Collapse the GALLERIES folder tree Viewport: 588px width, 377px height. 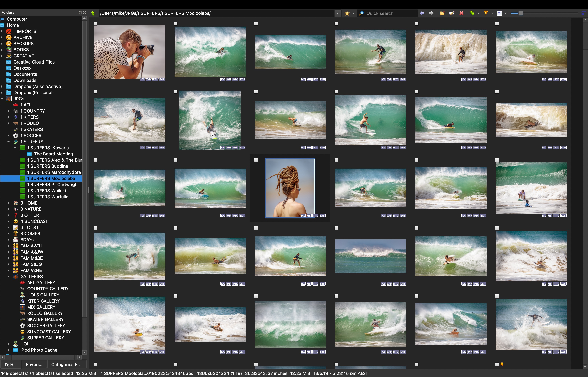coord(8,276)
